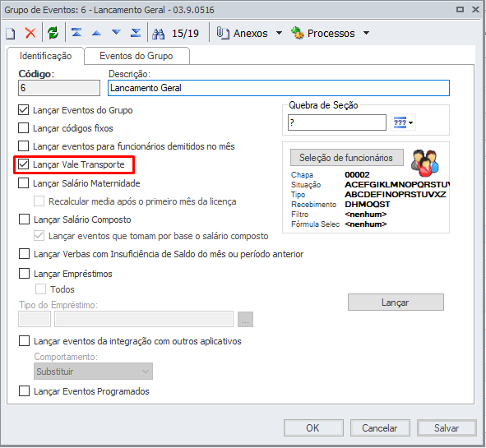Check Lançar Verbas com Insuficiência de Saldo

click(24, 254)
